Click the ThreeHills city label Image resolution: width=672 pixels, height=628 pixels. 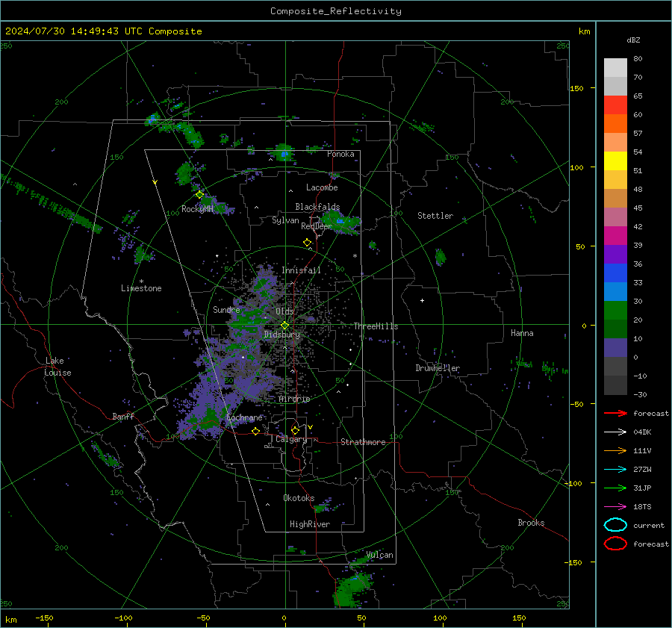point(376,326)
